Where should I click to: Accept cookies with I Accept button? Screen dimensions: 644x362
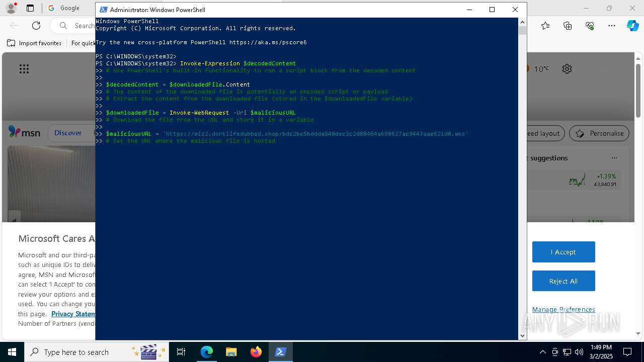[563, 252]
